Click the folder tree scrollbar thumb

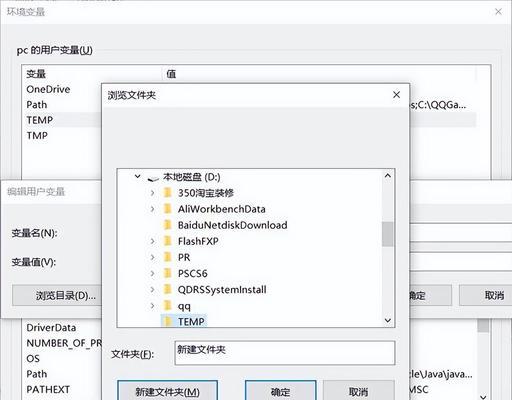tap(387, 234)
